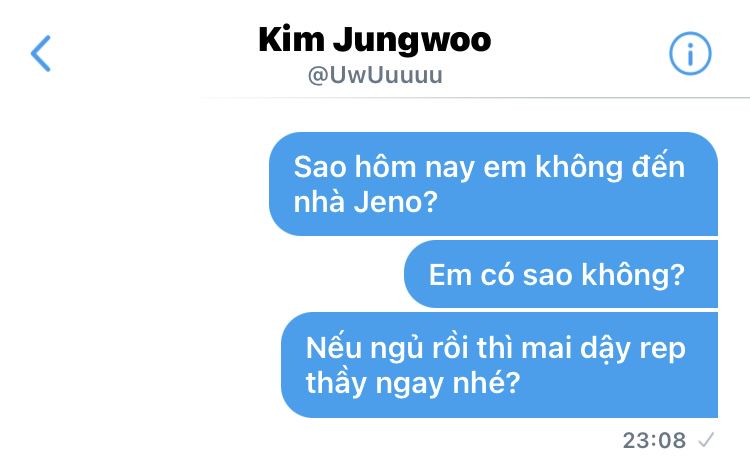Image resolution: width=750 pixels, height=473 pixels.
Task: Tap the 'Em' word in second bubble
Action: [x=450, y=275]
